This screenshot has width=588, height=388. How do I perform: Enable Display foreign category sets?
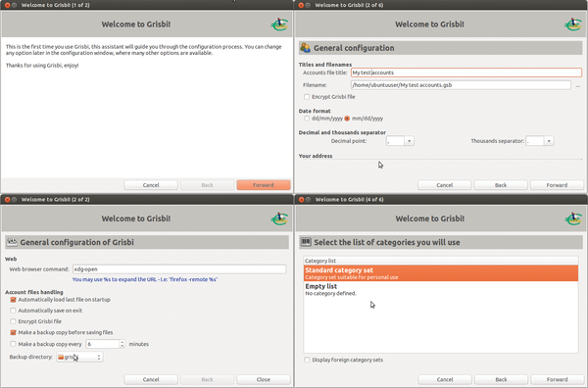307,360
